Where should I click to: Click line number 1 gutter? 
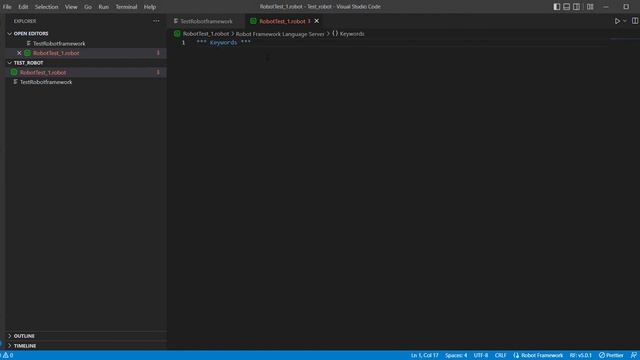click(x=183, y=42)
